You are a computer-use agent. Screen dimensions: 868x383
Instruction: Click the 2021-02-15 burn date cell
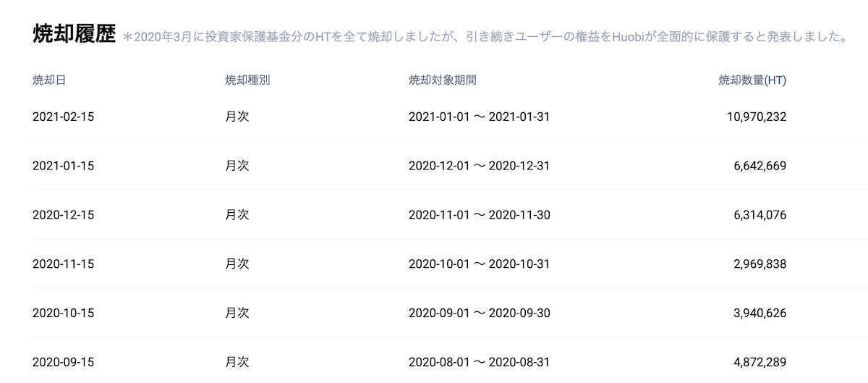coord(63,117)
